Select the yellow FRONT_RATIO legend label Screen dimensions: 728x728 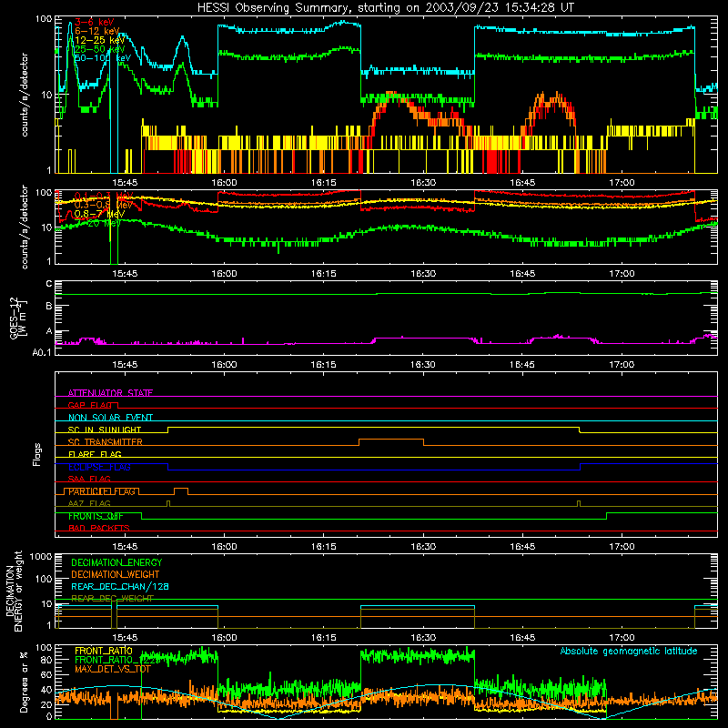(x=103, y=651)
